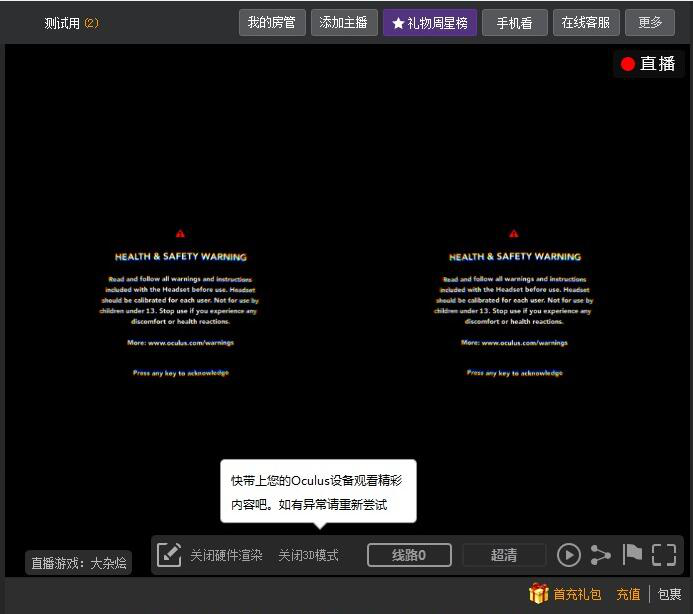Open the 首充礼包 first recharge pack link
The height and width of the screenshot is (614, 693).
pyautogui.click(x=577, y=594)
